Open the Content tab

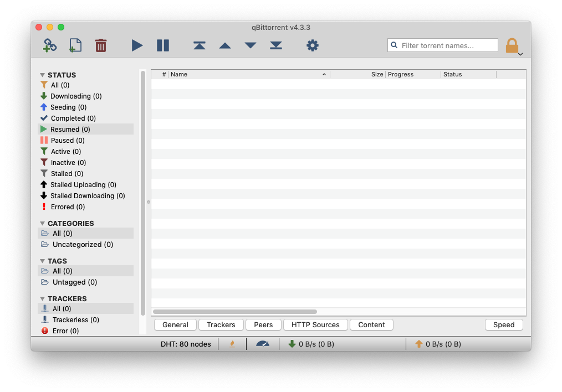(x=371, y=324)
